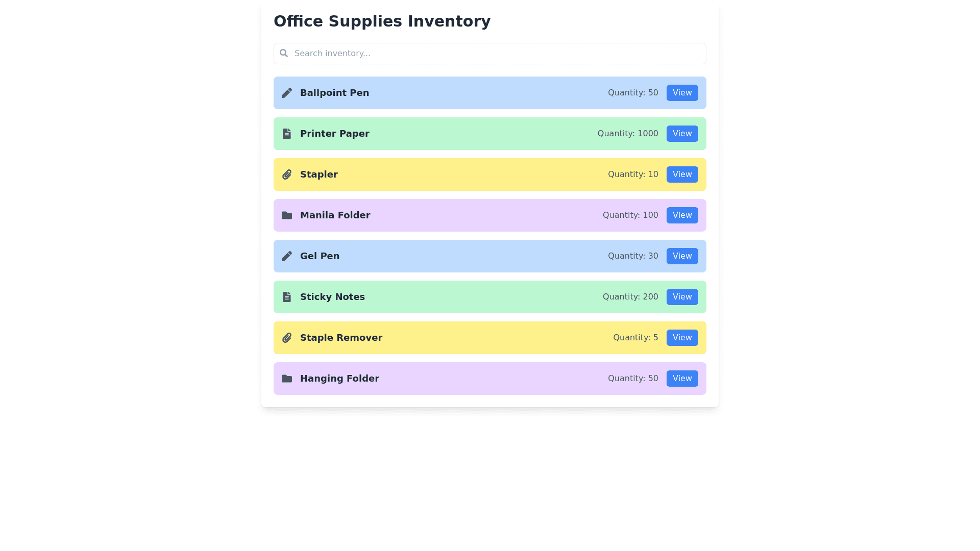Click View for Hanging Folder
This screenshot has width=980, height=551.
click(682, 379)
